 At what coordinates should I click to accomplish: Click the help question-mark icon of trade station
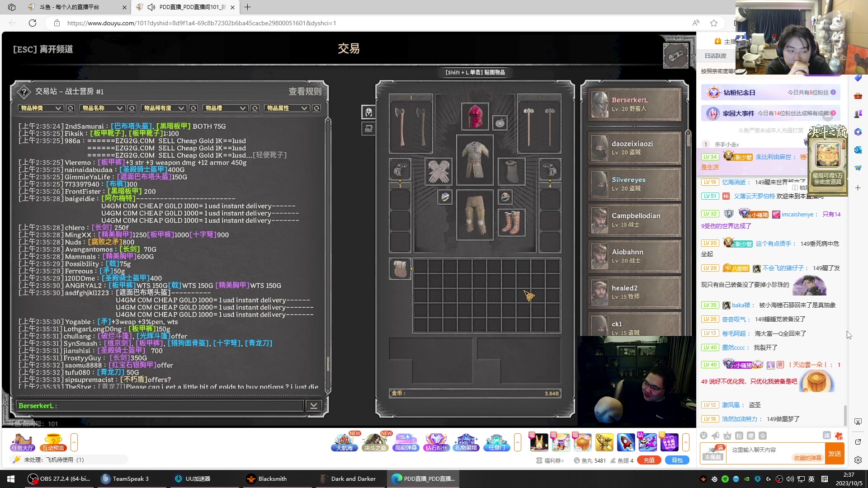pos(24,92)
